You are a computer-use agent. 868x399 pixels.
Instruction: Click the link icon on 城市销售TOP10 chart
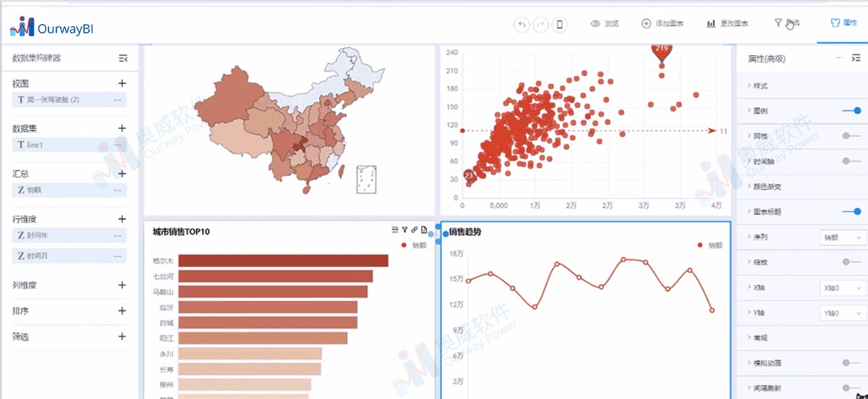point(414,230)
